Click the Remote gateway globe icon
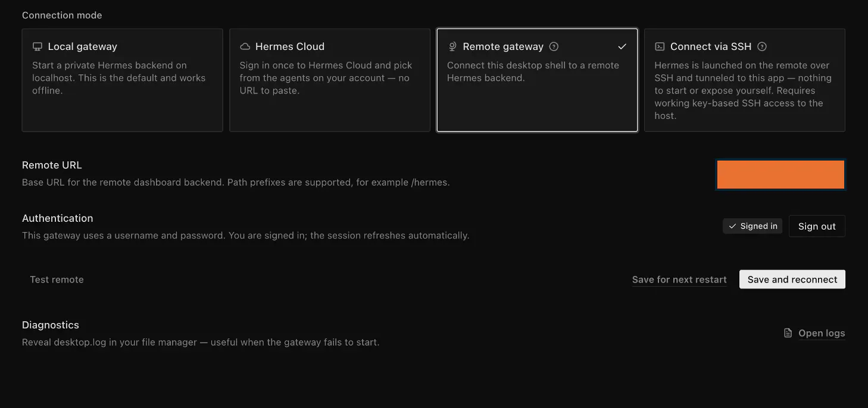Viewport: 868px width, 408px height. [x=452, y=46]
